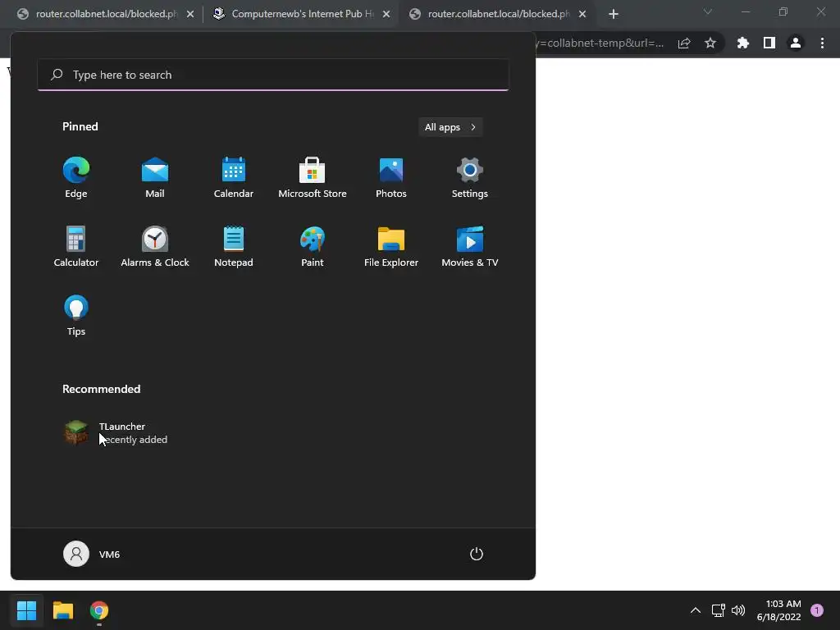Toggle Chrome side panel

coord(769,43)
